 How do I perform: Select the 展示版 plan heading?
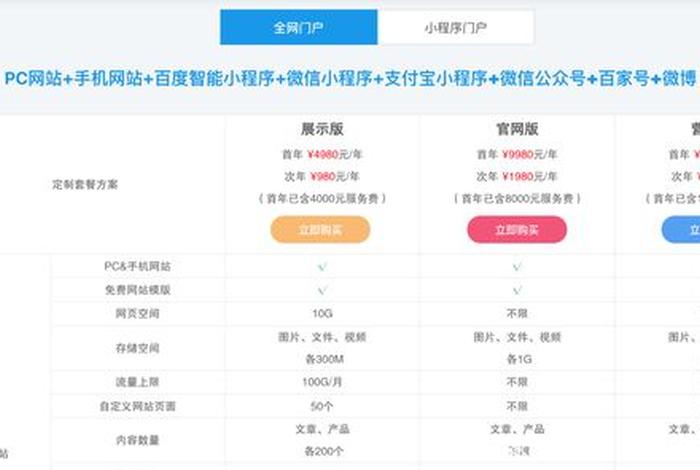[321, 129]
